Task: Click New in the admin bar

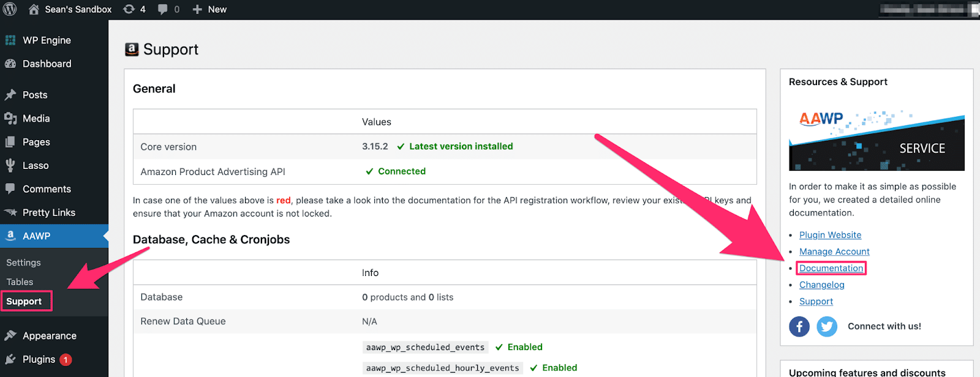Action: pos(217,9)
